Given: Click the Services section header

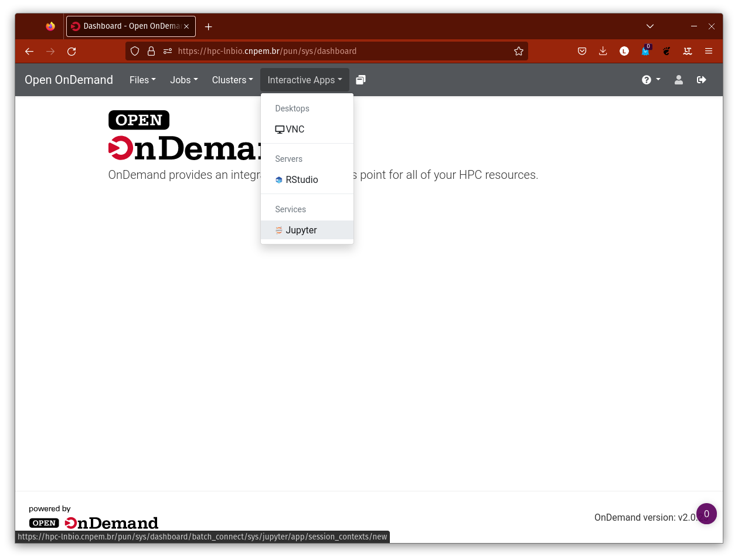Looking at the screenshot, I should click(x=290, y=209).
